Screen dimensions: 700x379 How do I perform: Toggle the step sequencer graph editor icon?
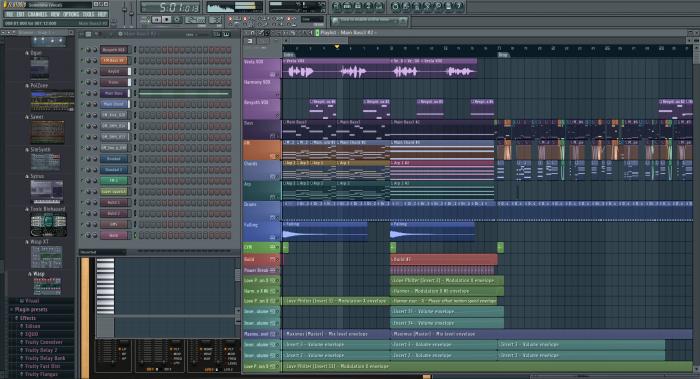tap(217, 34)
